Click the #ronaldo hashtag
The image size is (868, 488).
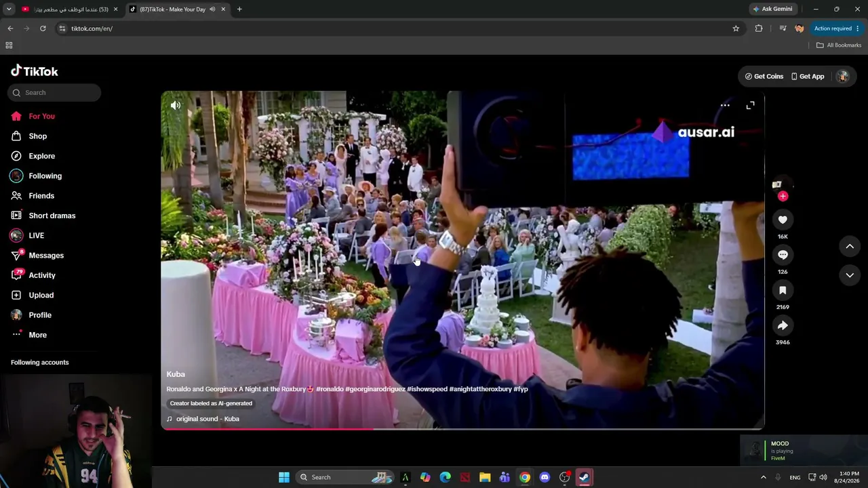tap(330, 389)
